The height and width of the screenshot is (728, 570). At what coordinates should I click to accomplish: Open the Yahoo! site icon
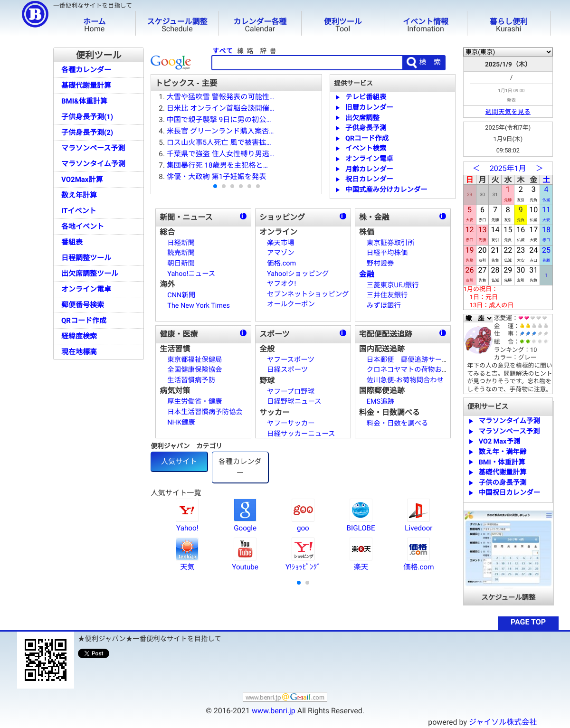pos(187,510)
